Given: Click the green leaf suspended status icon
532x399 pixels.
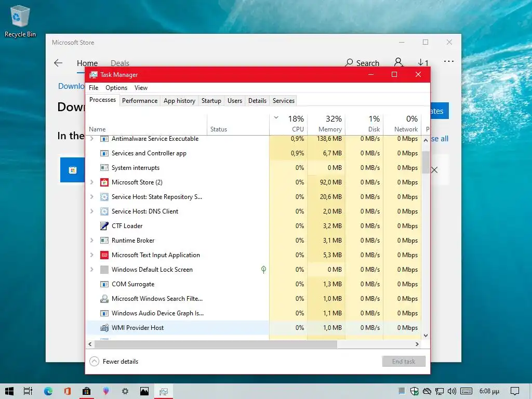Looking at the screenshot, I should 263,270.
